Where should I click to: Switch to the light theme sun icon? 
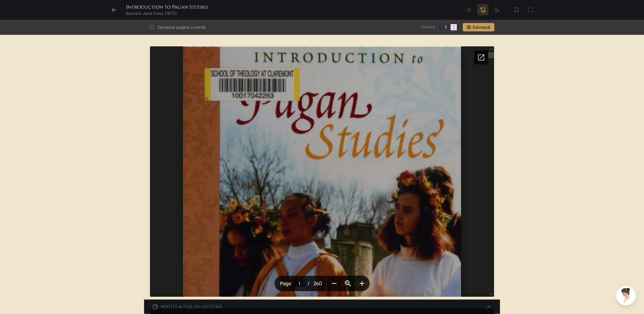[x=469, y=10]
